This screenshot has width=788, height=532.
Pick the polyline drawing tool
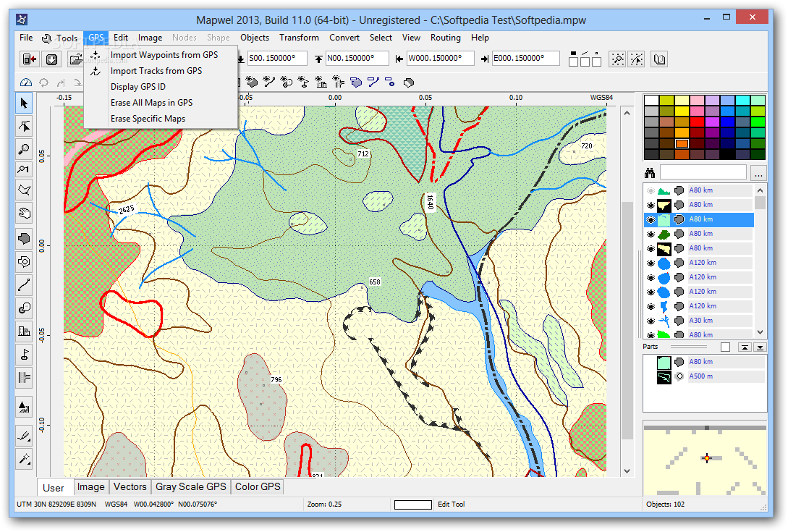(x=24, y=285)
